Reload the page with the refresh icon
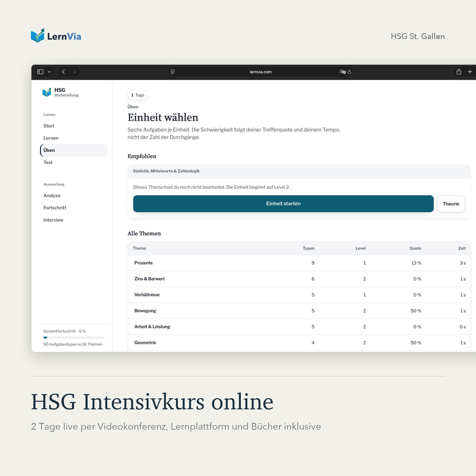The width and height of the screenshot is (476, 476). click(349, 72)
